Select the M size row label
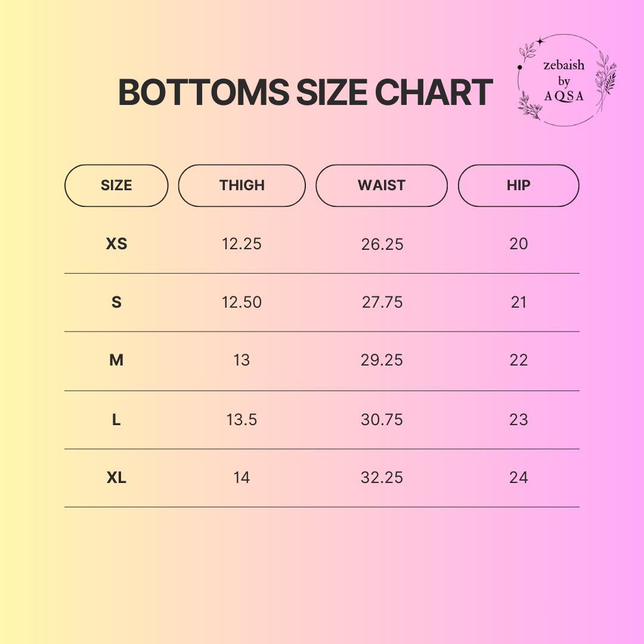 116,360
